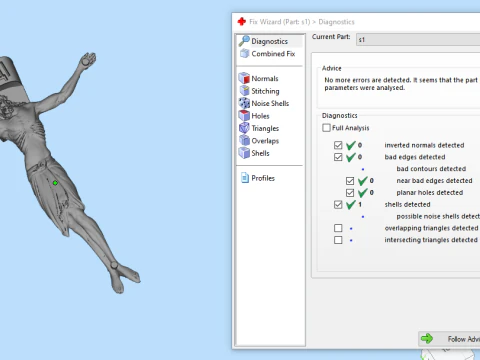
Task: Select the green point on the 3D model
Action: click(55, 183)
